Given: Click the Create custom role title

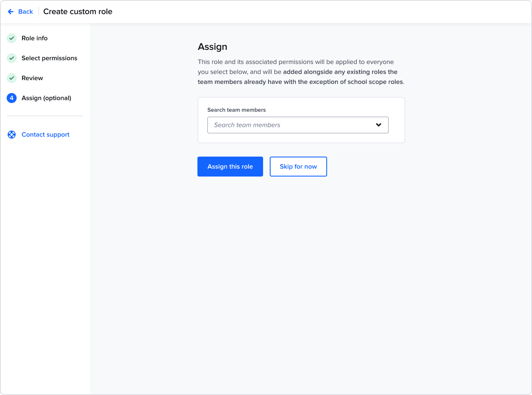Looking at the screenshot, I should tap(78, 12).
